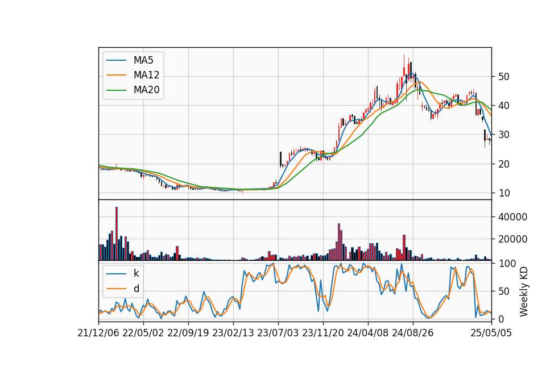Click the price axis label 50
Image resolution: width=546 pixels, height=392 pixels.
(504, 77)
